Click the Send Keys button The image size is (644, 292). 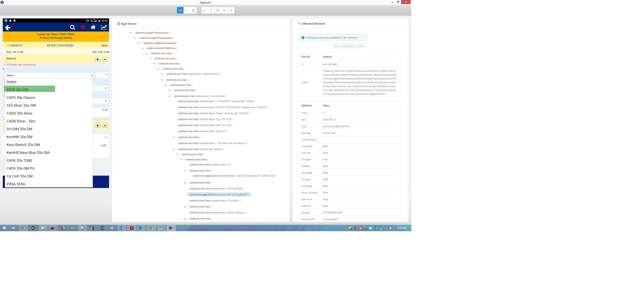click(x=348, y=46)
